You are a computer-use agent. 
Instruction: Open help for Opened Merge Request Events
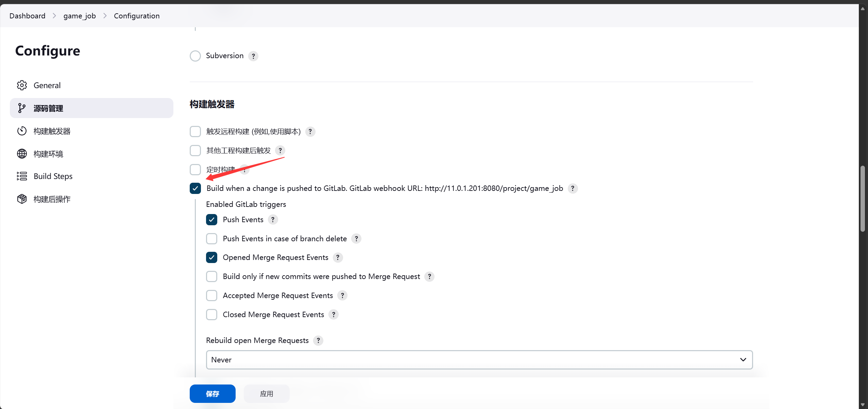[x=338, y=258]
